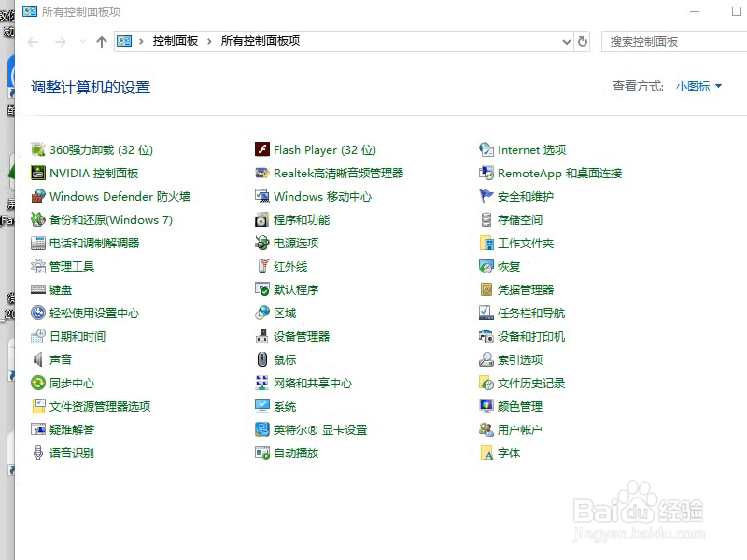Image resolution: width=747 pixels, height=560 pixels.
Task: Open the 红外线 icon
Action: [x=262, y=266]
